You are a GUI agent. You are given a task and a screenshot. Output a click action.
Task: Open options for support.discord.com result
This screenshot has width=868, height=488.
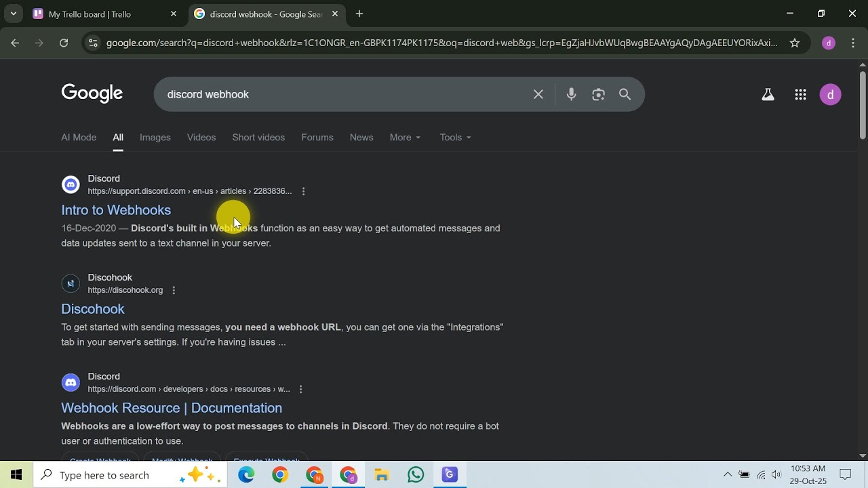[x=303, y=191]
